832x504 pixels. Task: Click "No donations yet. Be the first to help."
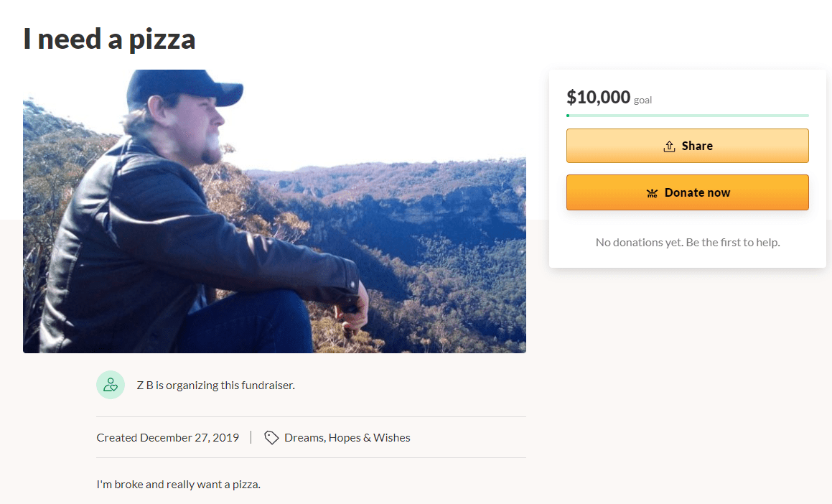coord(687,242)
